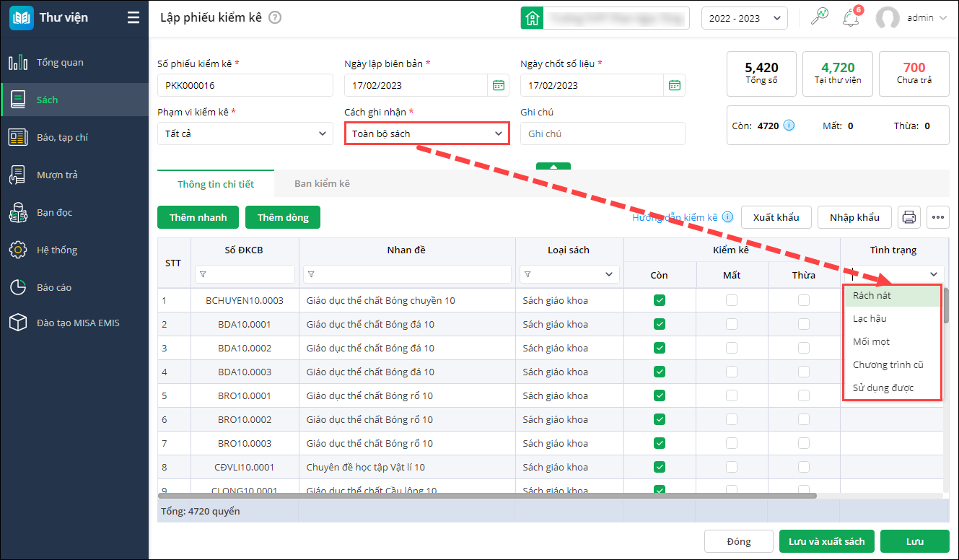The image size is (959, 560).
Task: Open the three-dot more options button
Action: pos(937,217)
